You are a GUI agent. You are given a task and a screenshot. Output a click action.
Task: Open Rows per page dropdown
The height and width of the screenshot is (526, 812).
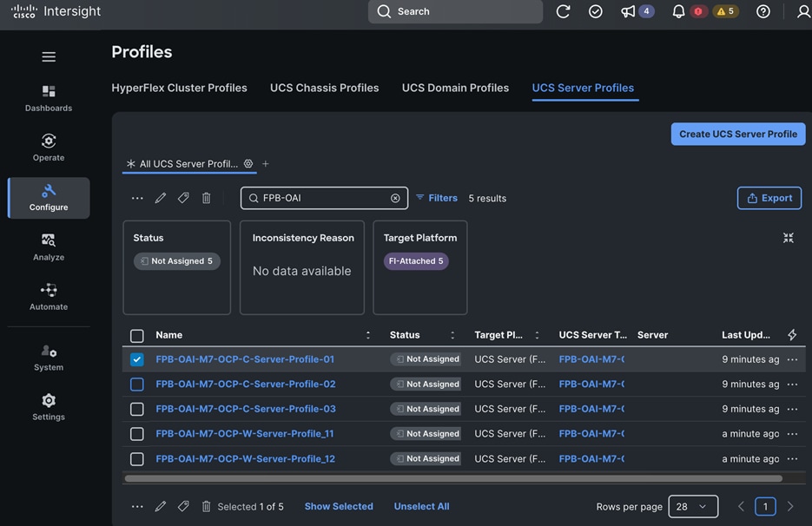pyautogui.click(x=693, y=506)
